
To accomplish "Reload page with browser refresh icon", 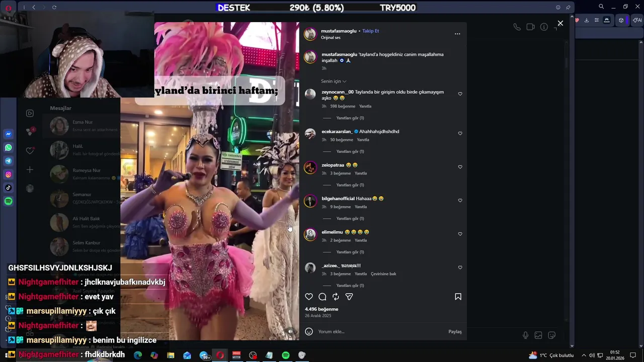I will pos(54,7).
